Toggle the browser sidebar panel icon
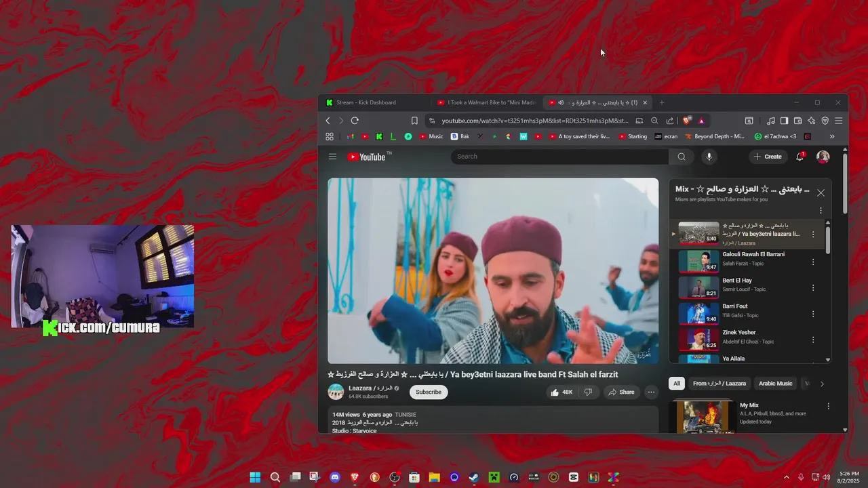 click(x=784, y=121)
